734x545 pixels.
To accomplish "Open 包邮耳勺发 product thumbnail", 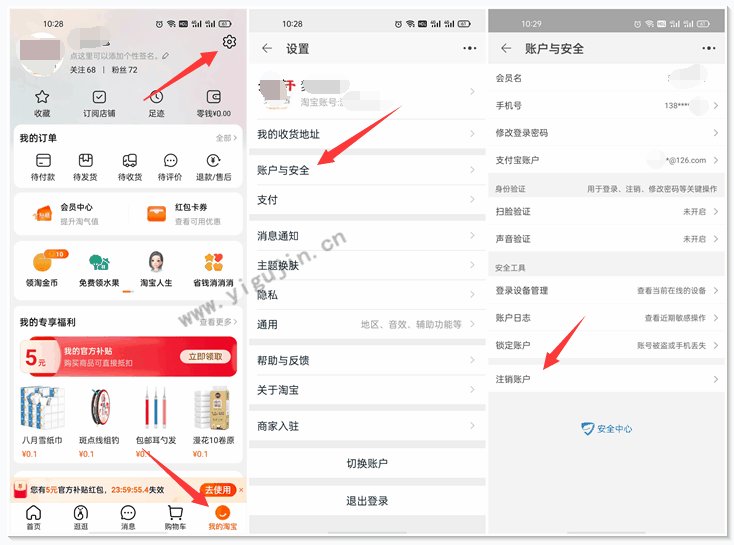I will click(x=156, y=407).
